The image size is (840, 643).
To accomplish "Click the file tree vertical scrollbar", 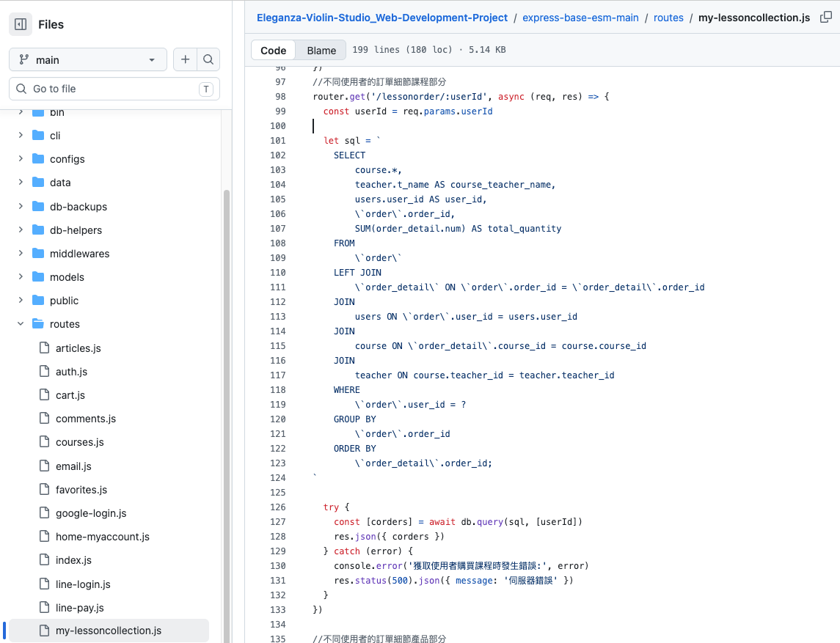I will [x=227, y=416].
